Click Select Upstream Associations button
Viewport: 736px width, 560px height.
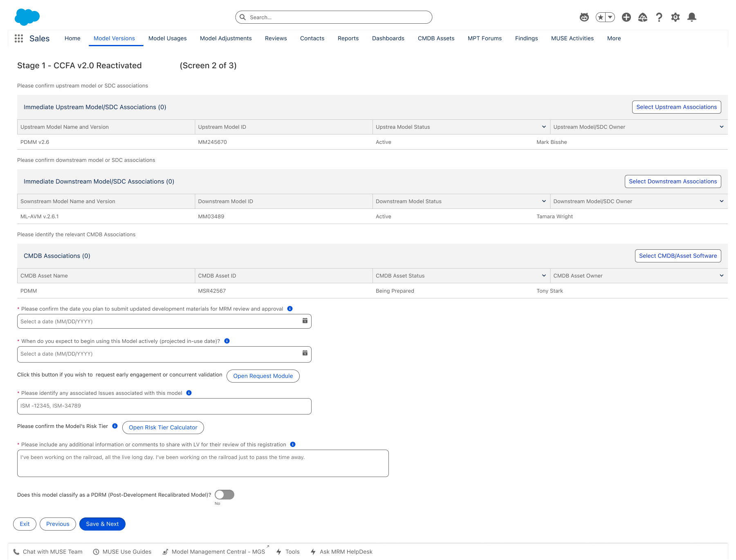coord(676,107)
